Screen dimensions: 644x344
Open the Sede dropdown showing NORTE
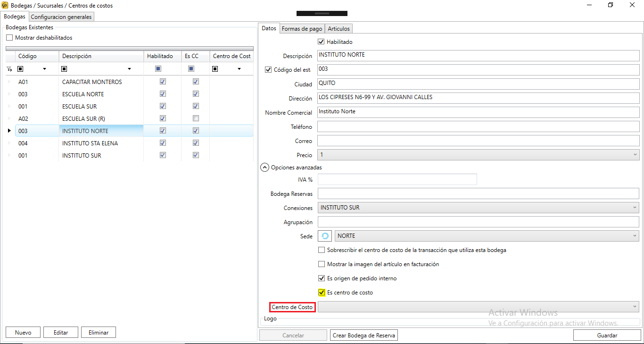(487, 236)
